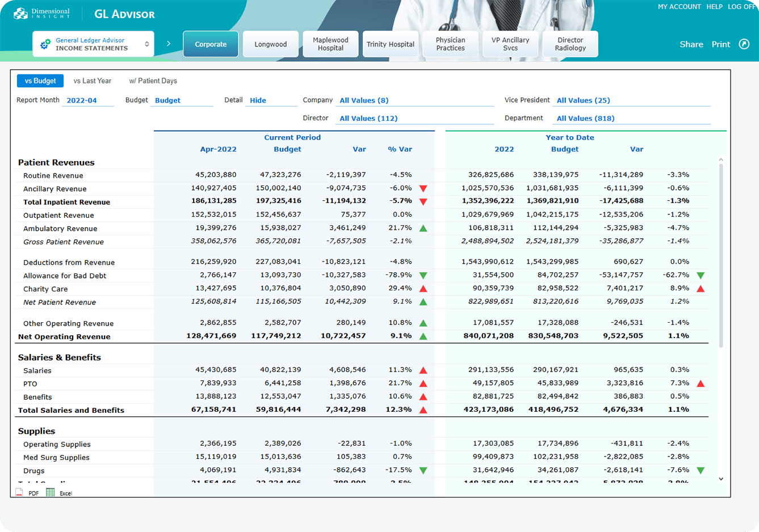Export report via the Excel icon
759x532 pixels.
pos(51,492)
